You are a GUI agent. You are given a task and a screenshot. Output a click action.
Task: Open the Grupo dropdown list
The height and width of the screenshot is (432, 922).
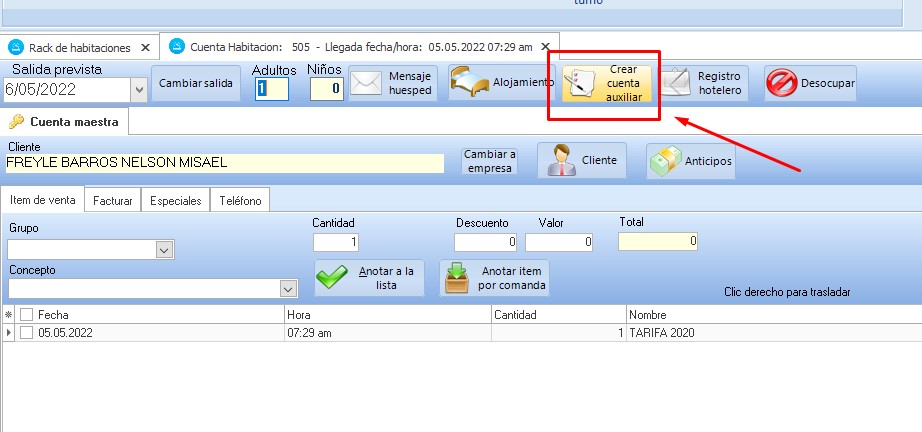[165, 250]
